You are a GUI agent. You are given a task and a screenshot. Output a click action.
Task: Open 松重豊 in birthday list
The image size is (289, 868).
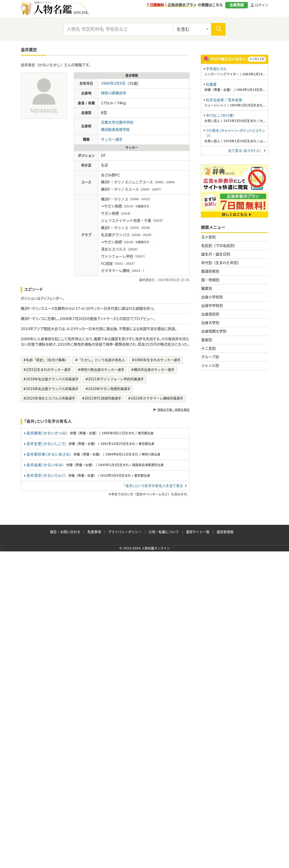(211, 85)
